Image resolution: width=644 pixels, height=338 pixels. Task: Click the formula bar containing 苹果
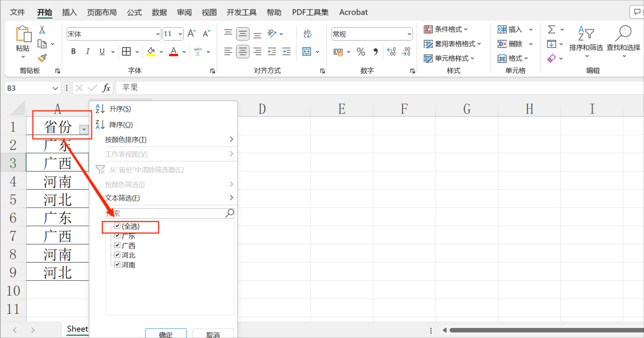pos(379,88)
